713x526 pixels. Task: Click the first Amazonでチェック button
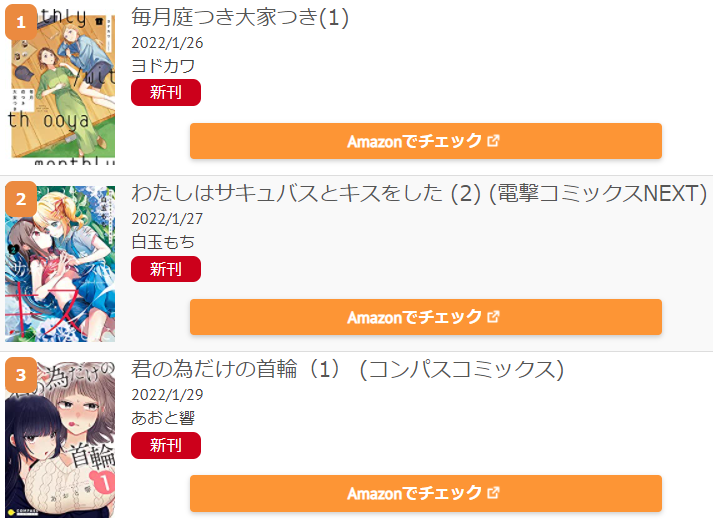(x=426, y=141)
